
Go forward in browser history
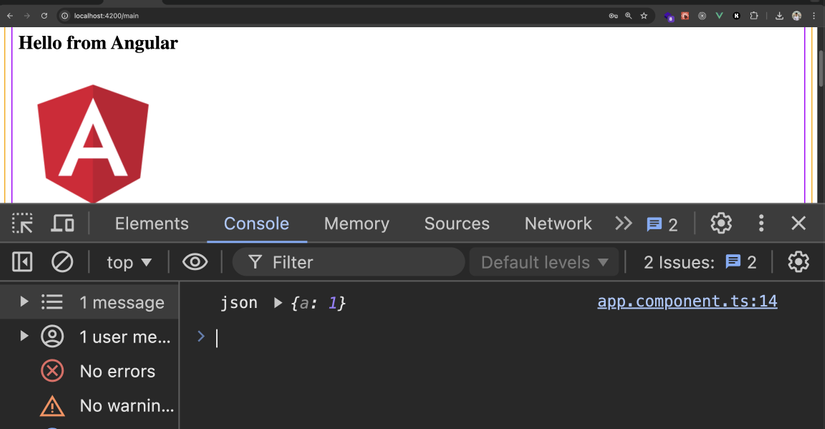[27, 16]
